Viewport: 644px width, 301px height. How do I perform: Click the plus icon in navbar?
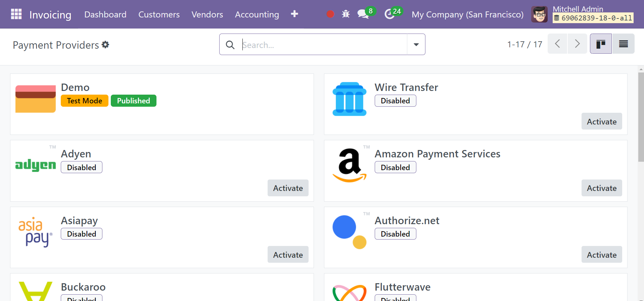click(x=294, y=14)
